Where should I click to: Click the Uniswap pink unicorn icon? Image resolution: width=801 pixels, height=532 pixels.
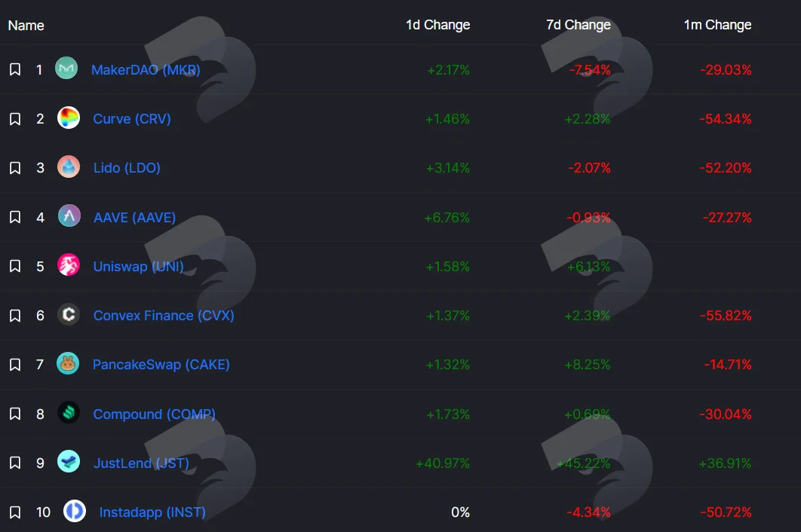click(69, 265)
